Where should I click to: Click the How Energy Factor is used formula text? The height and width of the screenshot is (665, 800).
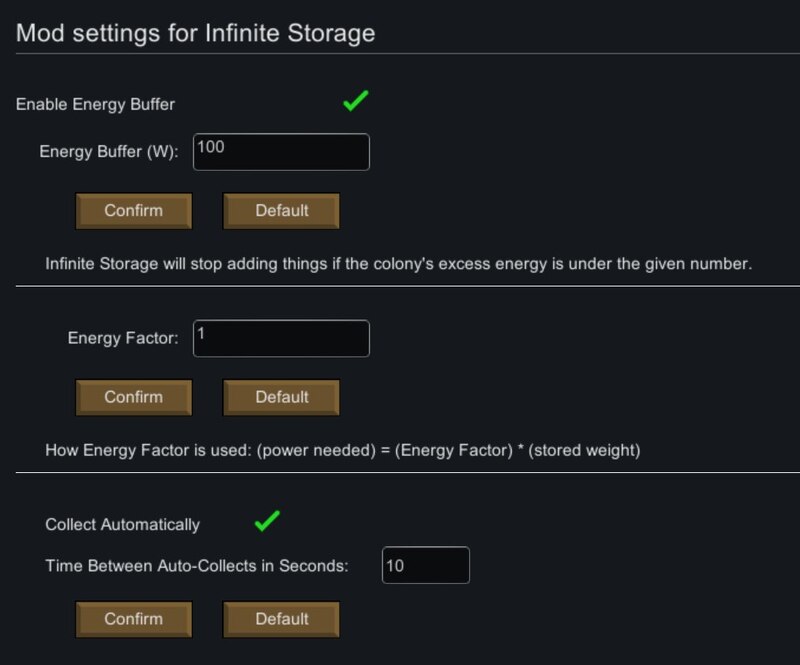342,450
